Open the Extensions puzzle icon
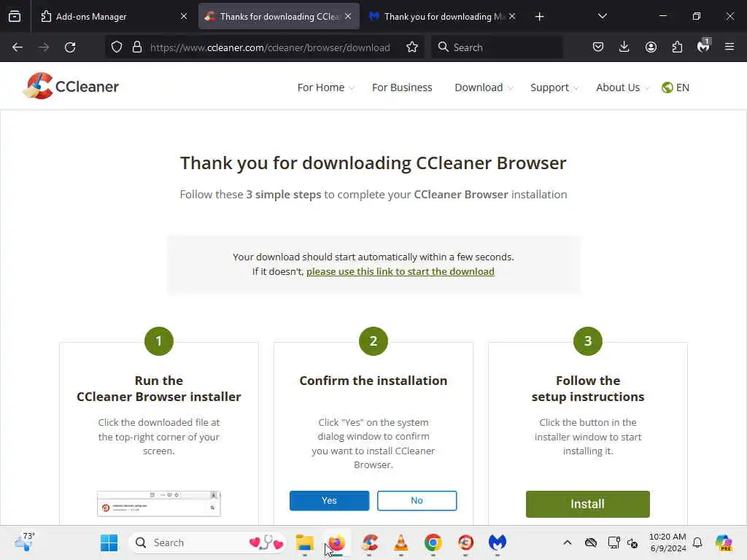This screenshot has width=747, height=560. [x=677, y=47]
